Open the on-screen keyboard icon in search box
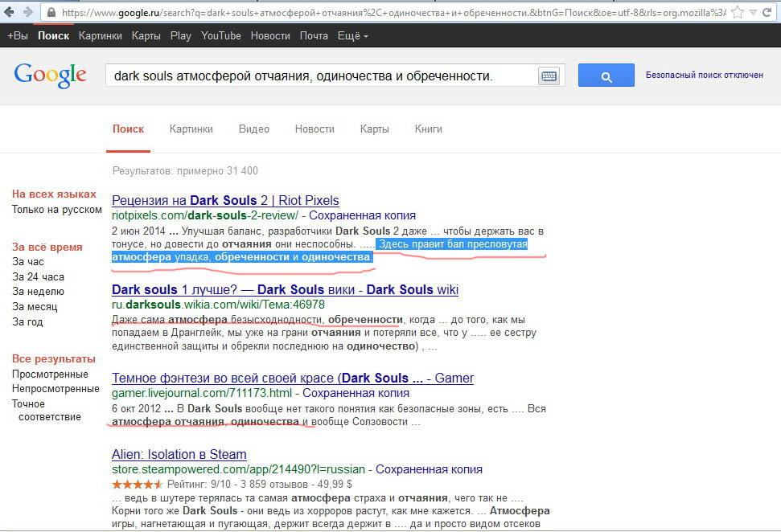 (549, 76)
